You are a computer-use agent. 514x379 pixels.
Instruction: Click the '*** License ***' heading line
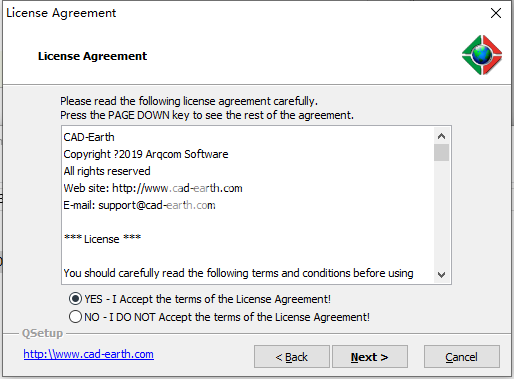[x=102, y=239]
